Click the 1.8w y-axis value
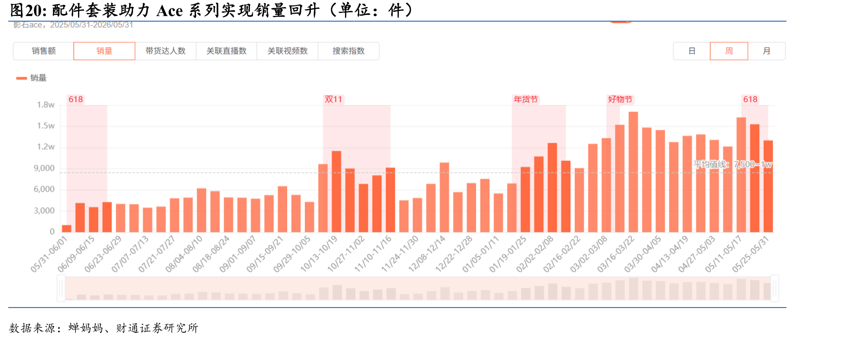868x340 pixels. pos(46,105)
